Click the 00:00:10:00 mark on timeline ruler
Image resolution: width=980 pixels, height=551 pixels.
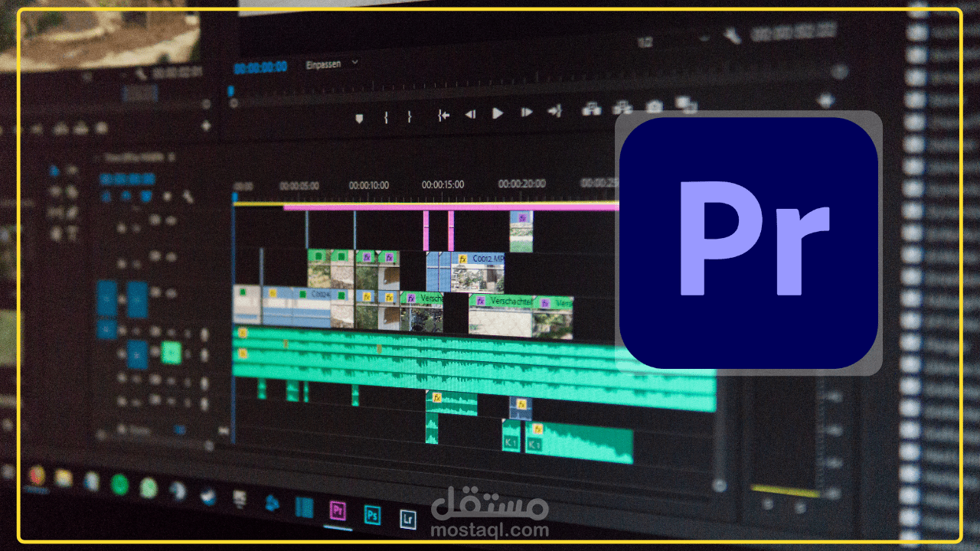coord(369,185)
